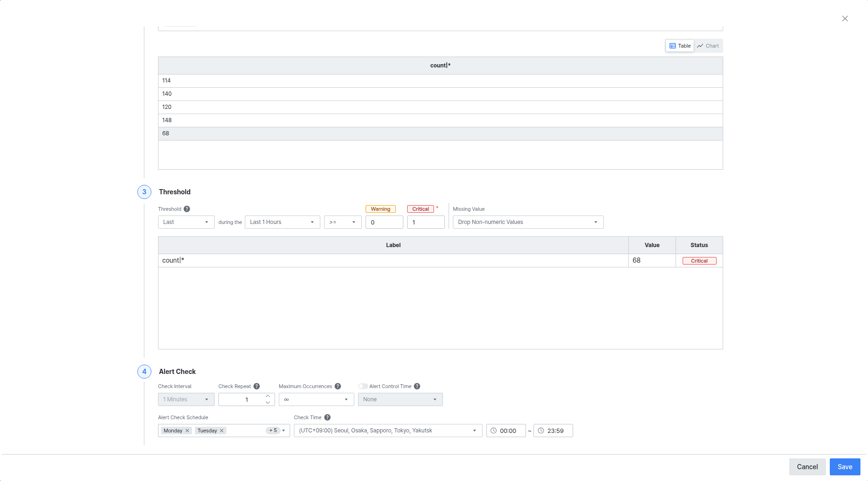Image resolution: width=868 pixels, height=481 pixels.
Task: Open Maximum Occurrences help icon
Action: pos(338,386)
